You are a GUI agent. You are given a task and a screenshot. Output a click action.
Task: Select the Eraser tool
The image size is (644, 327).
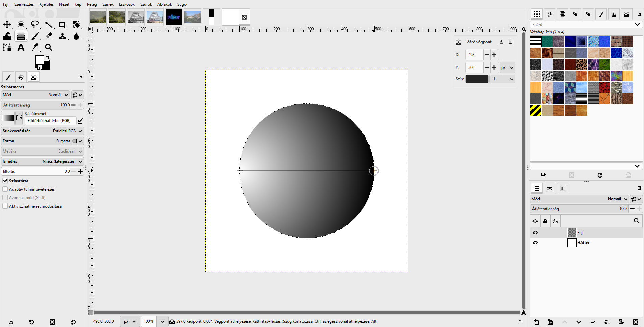[x=49, y=36]
